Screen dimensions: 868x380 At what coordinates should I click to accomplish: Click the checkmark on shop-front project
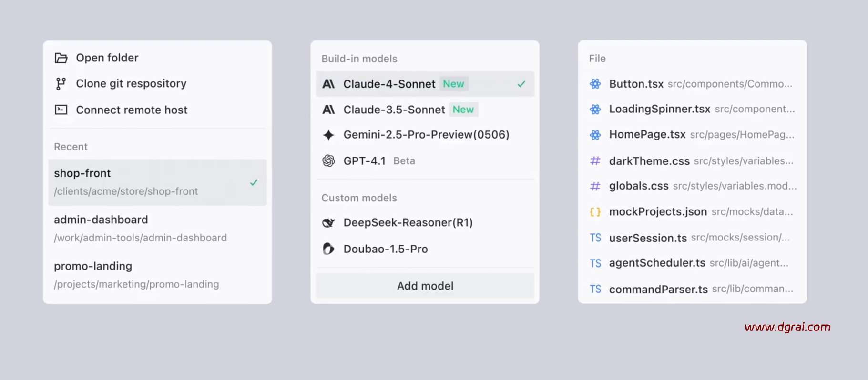click(254, 182)
